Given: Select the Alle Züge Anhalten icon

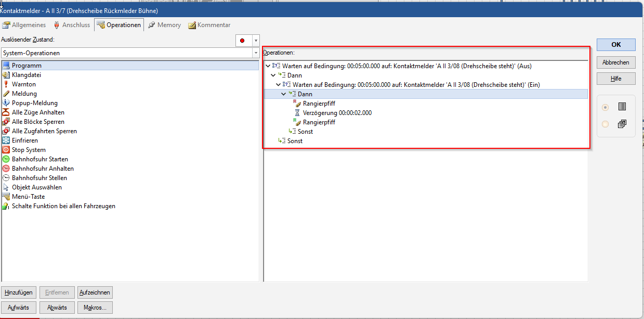Looking at the screenshot, I should pos(6,112).
